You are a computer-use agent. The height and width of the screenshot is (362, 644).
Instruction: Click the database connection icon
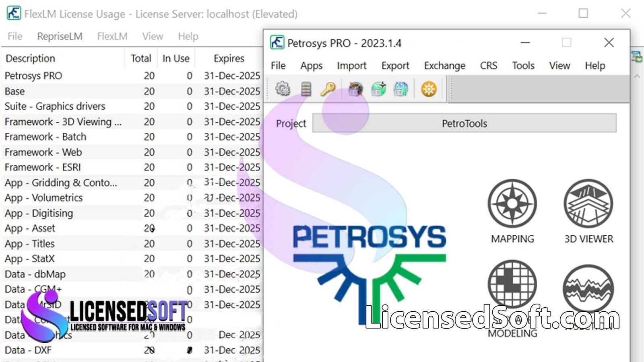306,88
